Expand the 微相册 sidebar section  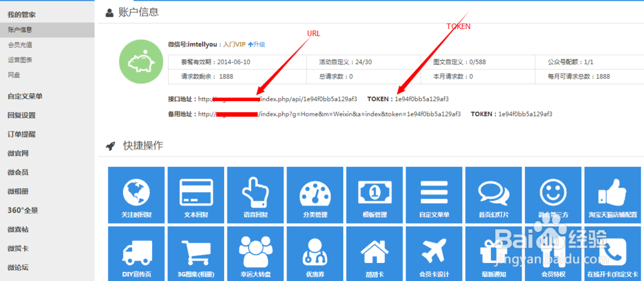tap(17, 191)
